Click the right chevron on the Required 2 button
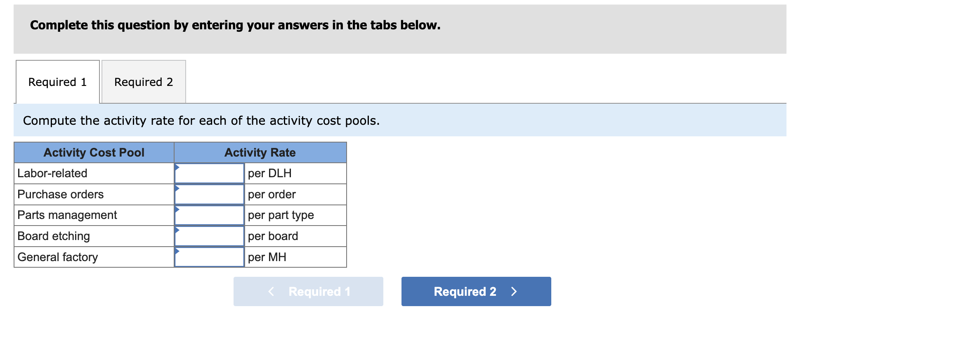The image size is (980, 340). pos(514,291)
